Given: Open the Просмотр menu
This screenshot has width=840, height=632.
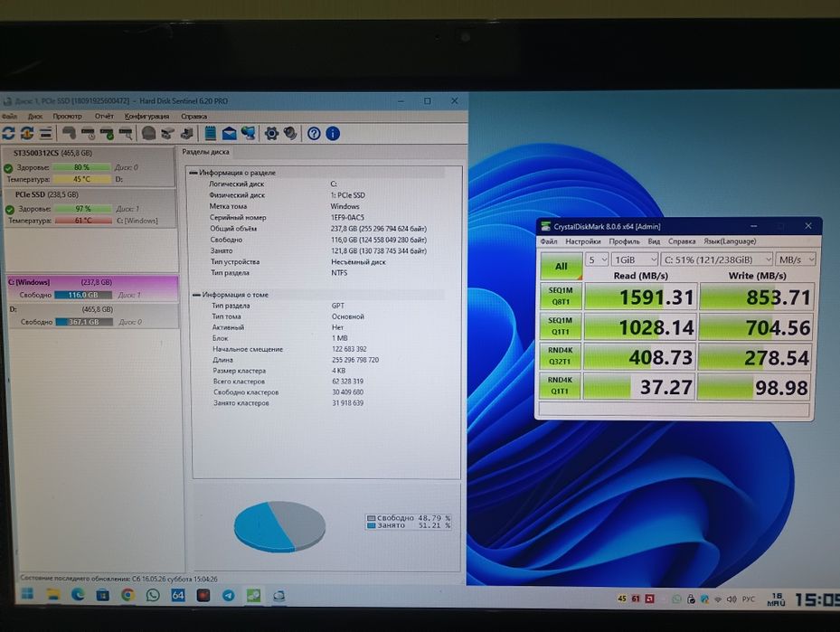Looking at the screenshot, I should click(x=68, y=117).
